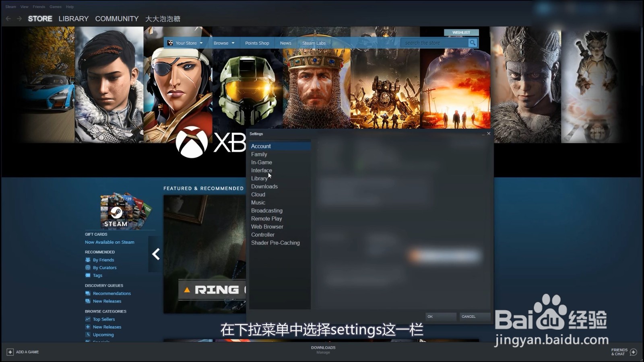Viewport: 644px width, 362px height.
Task: Click the By Friends icon
Action: 88,260
